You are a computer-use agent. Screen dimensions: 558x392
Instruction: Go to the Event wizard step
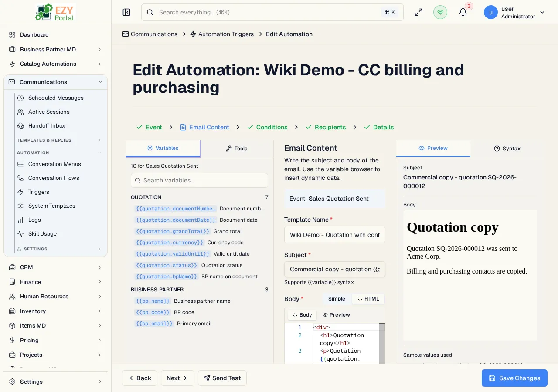coord(149,127)
